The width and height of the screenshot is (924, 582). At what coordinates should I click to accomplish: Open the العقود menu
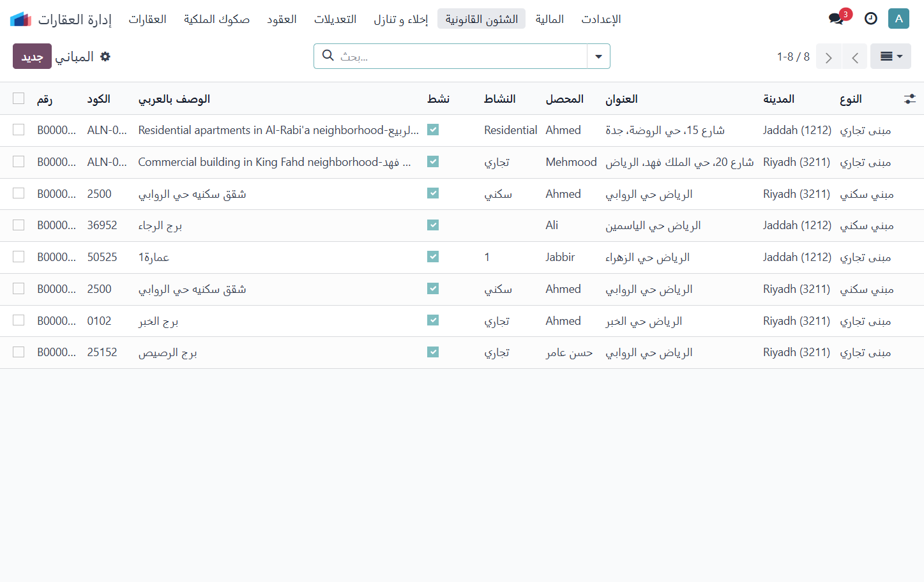pyautogui.click(x=282, y=19)
